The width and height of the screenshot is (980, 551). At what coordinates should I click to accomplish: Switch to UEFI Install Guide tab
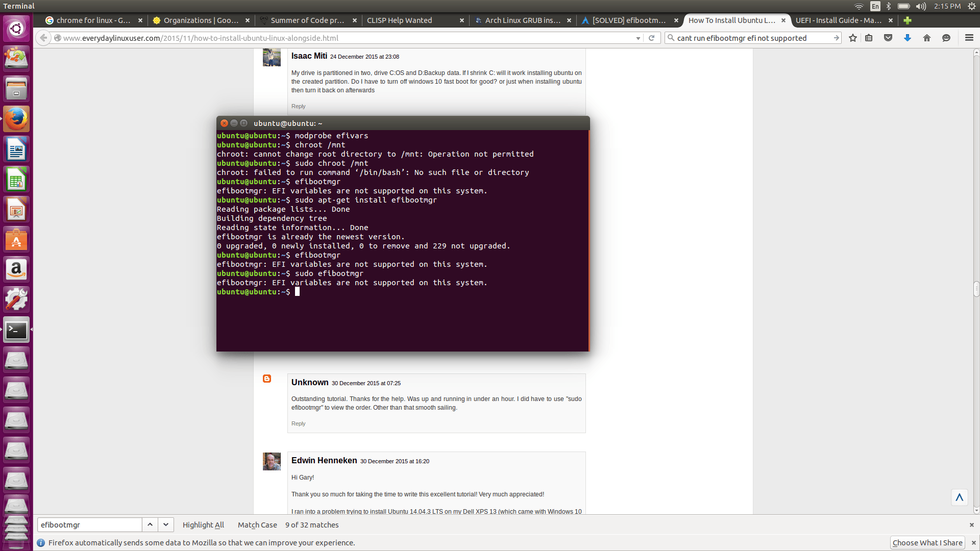(844, 20)
